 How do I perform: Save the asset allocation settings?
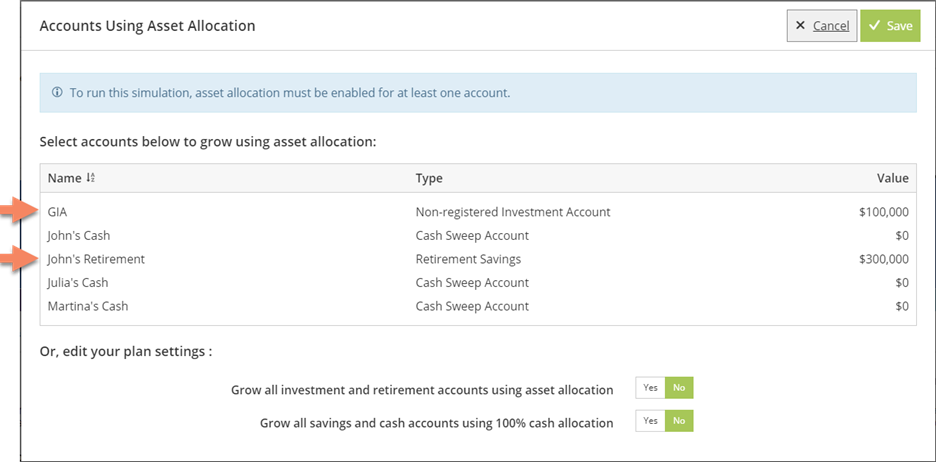pyautogui.click(x=889, y=26)
